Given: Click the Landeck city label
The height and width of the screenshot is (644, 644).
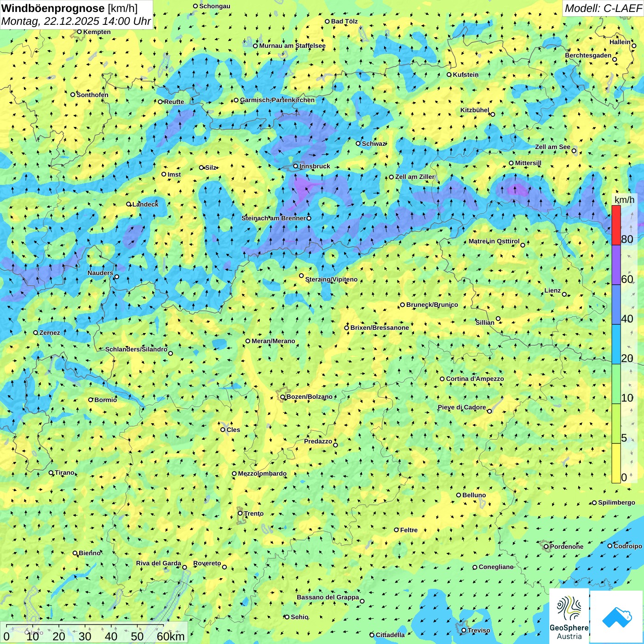Looking at the screenshot, I should 145,204.
